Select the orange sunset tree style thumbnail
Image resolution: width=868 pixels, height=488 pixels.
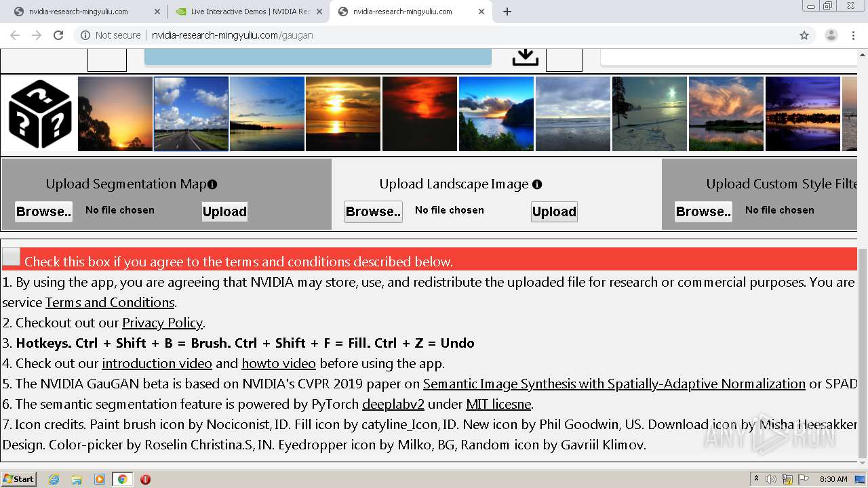[x=115, y=114]
